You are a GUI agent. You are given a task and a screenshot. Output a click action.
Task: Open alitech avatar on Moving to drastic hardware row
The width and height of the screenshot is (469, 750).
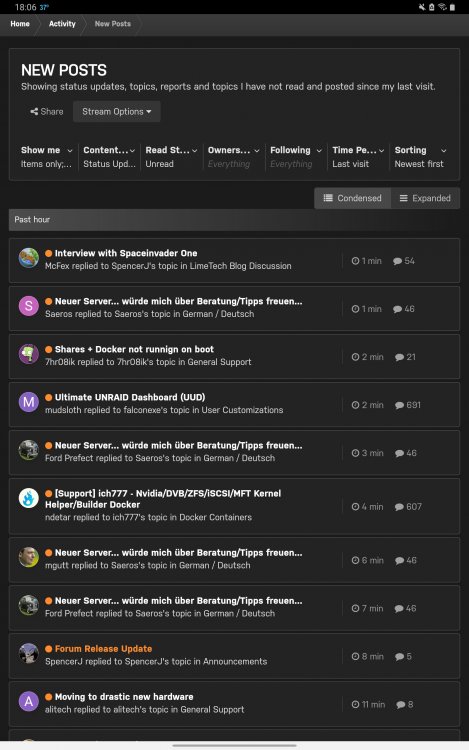[x=29, y=701]
